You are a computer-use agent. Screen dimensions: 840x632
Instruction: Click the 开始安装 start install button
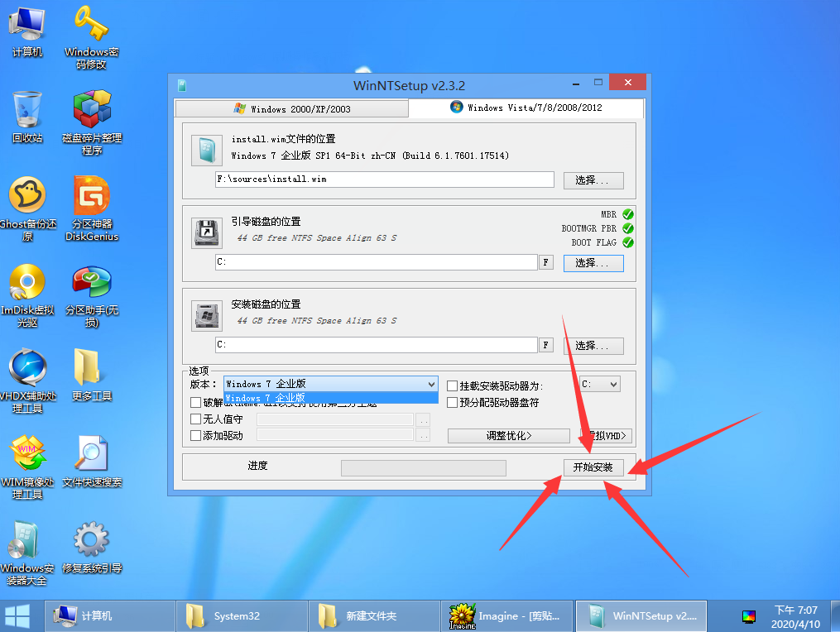(593, 467)
